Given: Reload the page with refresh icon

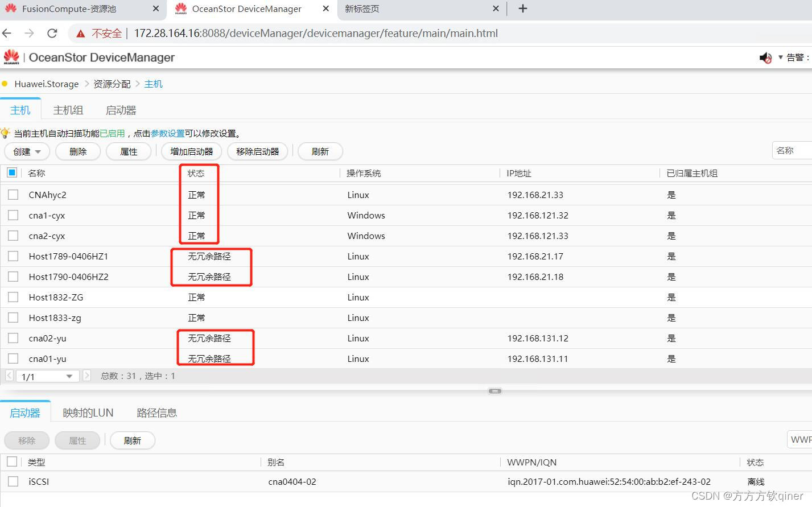Looking at the screenshot, I should pyautogui.click(x=52, y=33).
